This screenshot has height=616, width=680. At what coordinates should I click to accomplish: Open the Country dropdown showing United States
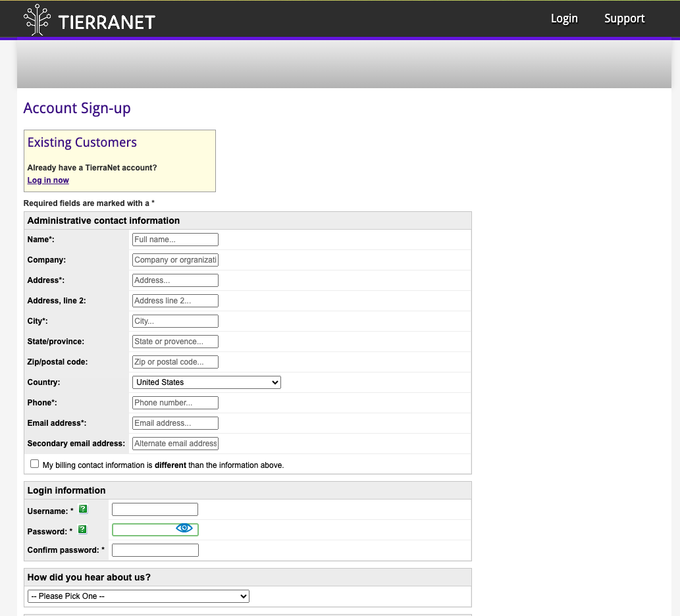207,382
